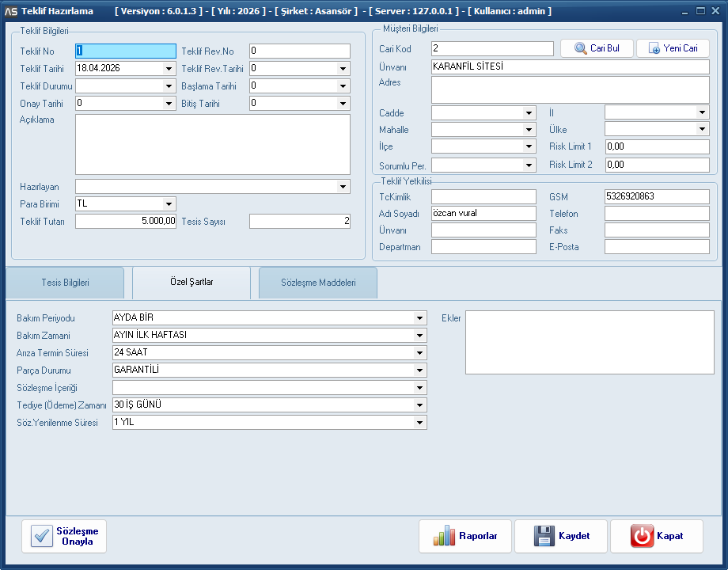Select the Özel Şartlar tab
This screenshot has width=728, height=570.
(191, 283)
